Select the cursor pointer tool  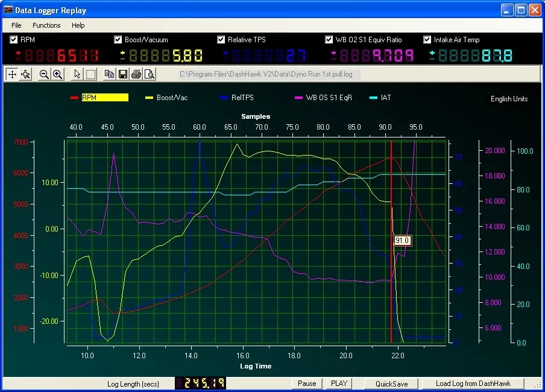77,74
